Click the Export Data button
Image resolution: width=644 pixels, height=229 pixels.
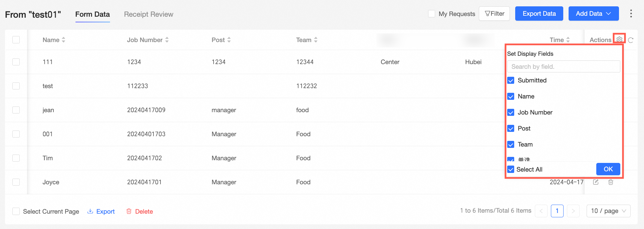(x=539, y=13)
